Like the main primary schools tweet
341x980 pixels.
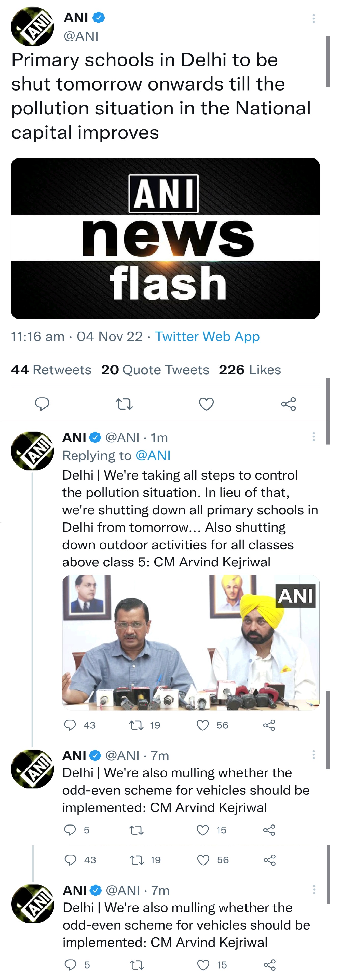click(x=206, y=404)
